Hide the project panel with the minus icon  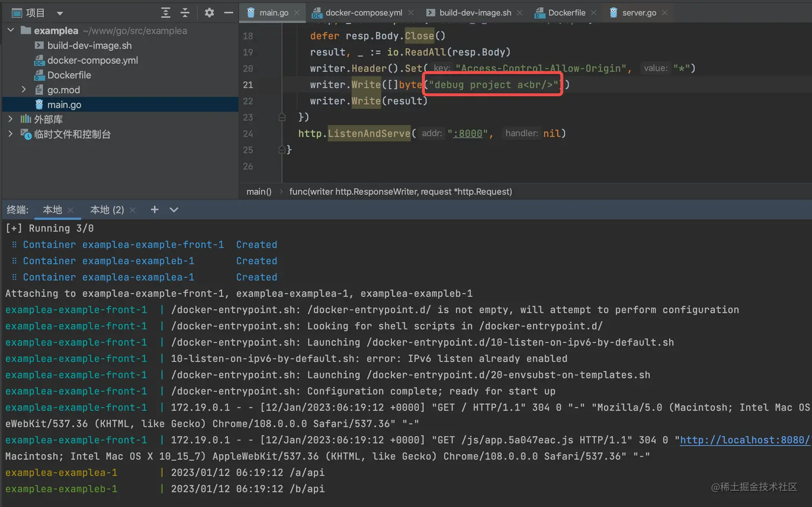tap(228, 12)
